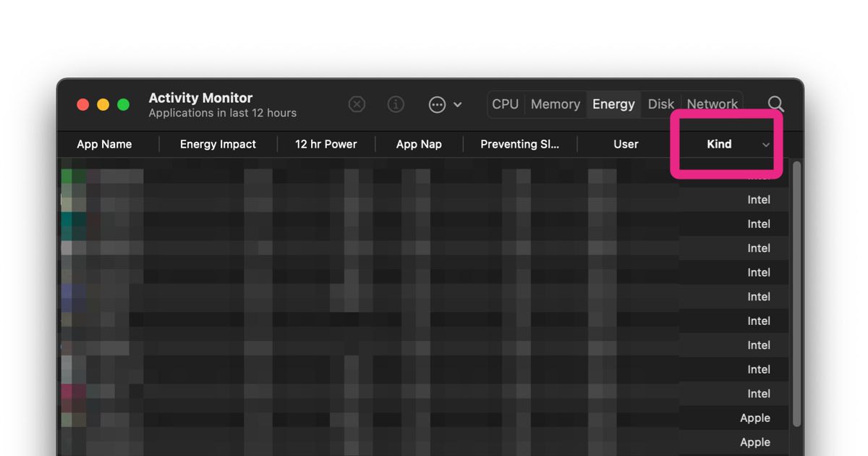Image resolution: width=868 pixels, height=456 pixels.
Task: Sort processes by App Name
Action: (104, 144)
